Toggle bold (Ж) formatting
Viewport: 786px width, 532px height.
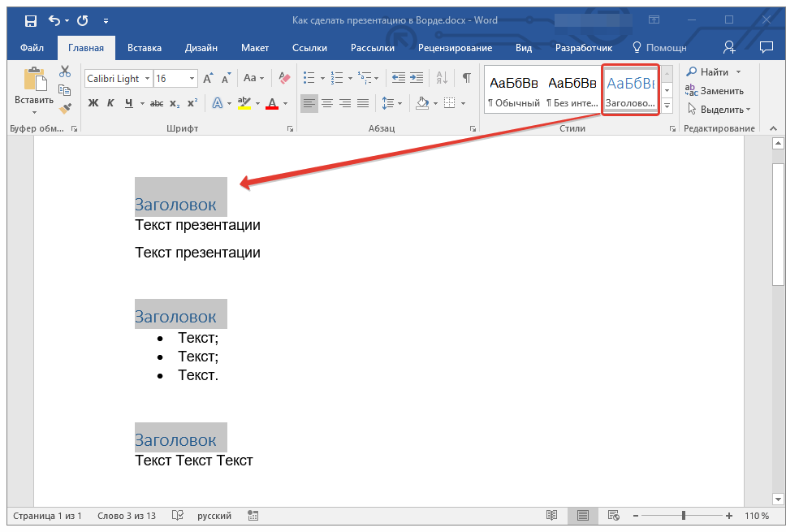[x=93, y=103]
